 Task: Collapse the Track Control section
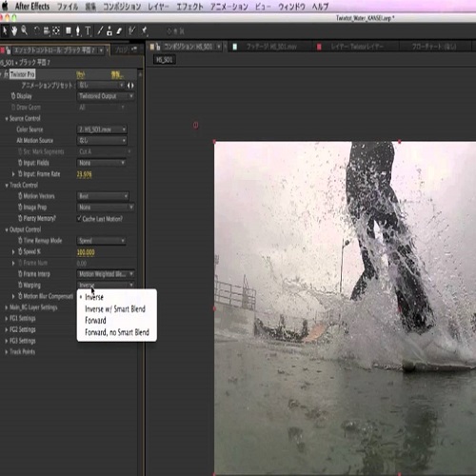point(7,186)
